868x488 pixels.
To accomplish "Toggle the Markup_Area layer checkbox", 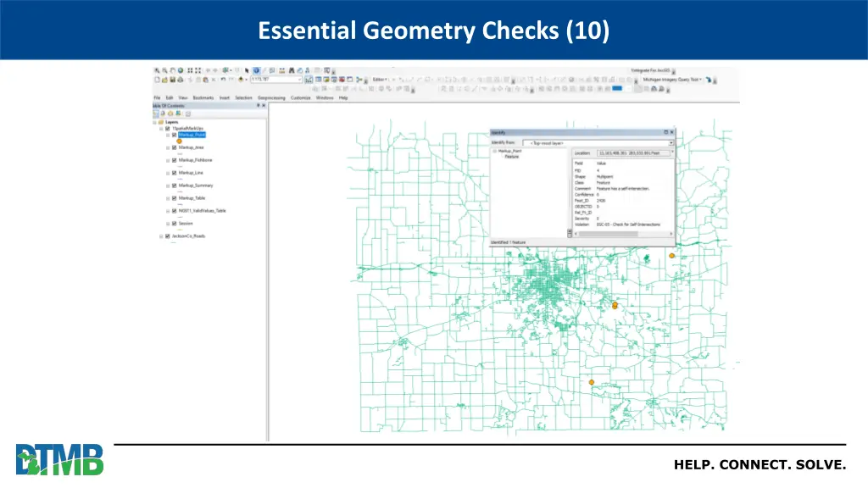I will pyautogui.click(x=175, y=147).
